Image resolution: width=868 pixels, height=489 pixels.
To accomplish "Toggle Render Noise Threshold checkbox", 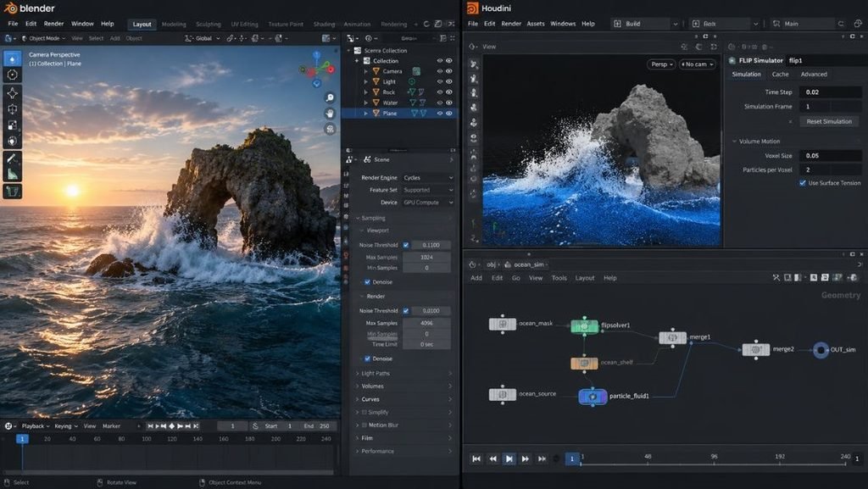I will (x=406, y=311).
